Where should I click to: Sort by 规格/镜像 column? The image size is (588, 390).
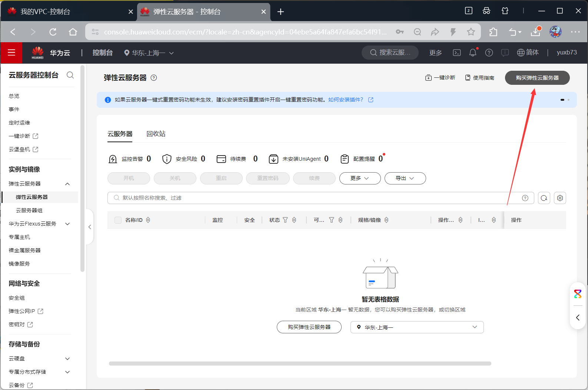pyautogui.click(x=386, y=220)
